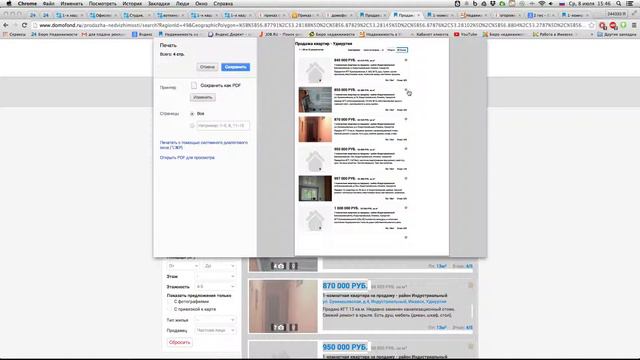The height and width of the screenshot is (360, 640).
Task: Click the address link of the 870 000 РУБ listing
Action: (384, 301)
